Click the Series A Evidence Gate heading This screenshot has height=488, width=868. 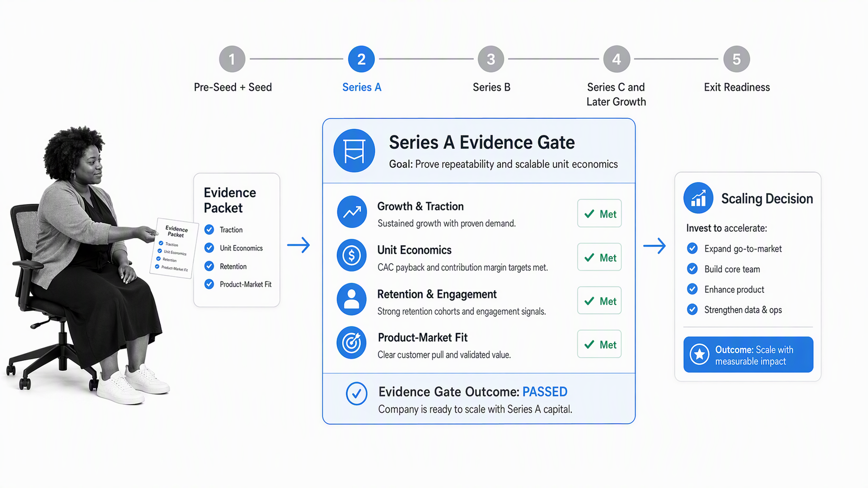[x=482, y=142]
